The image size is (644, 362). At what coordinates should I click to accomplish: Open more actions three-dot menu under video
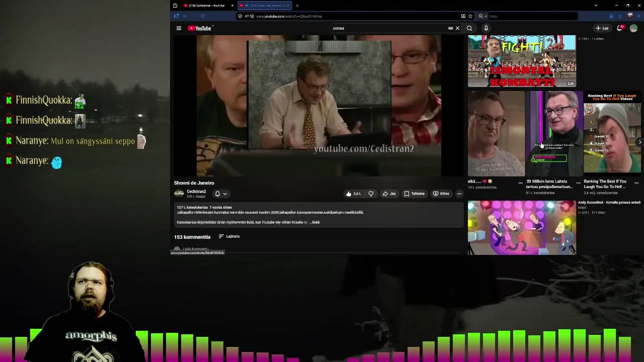click(x=459, y=194)
